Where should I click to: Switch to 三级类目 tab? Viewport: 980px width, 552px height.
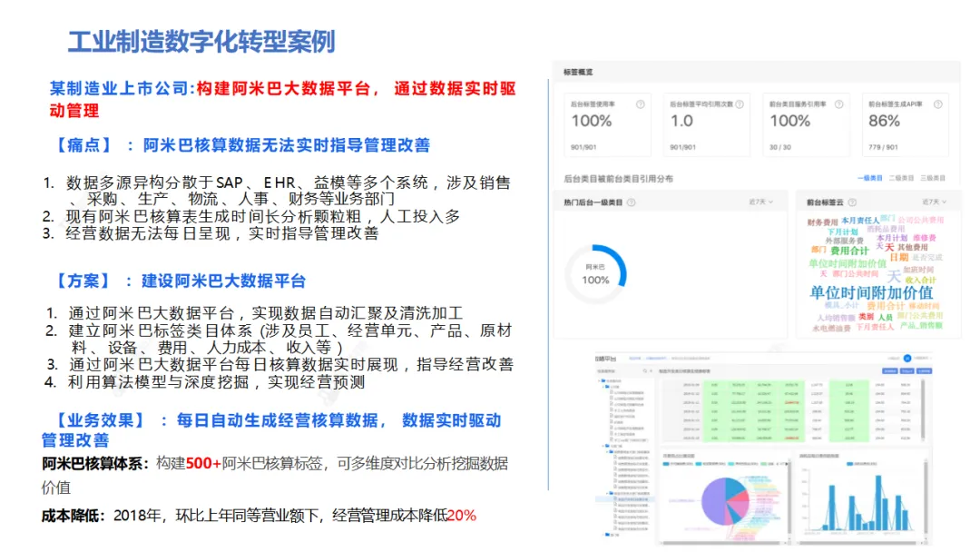[x=933, y=178]
